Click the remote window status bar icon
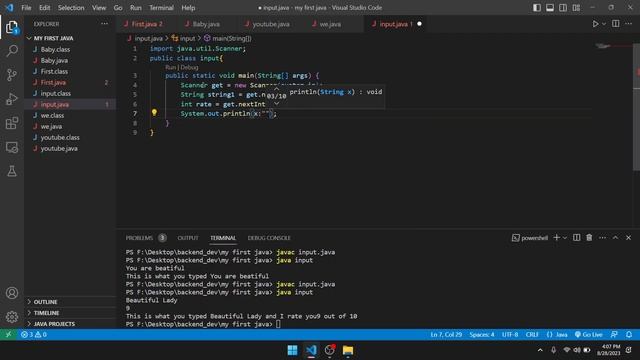 [8, 334]
